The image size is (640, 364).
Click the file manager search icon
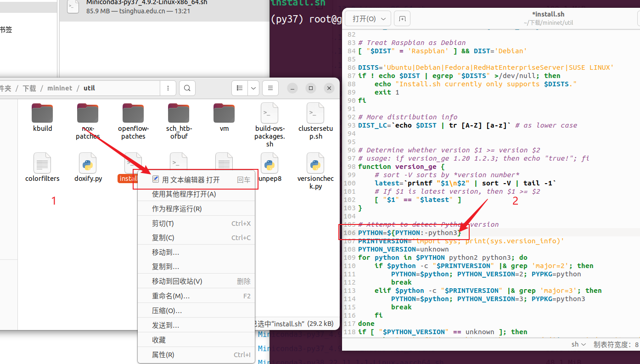(187, 88)
